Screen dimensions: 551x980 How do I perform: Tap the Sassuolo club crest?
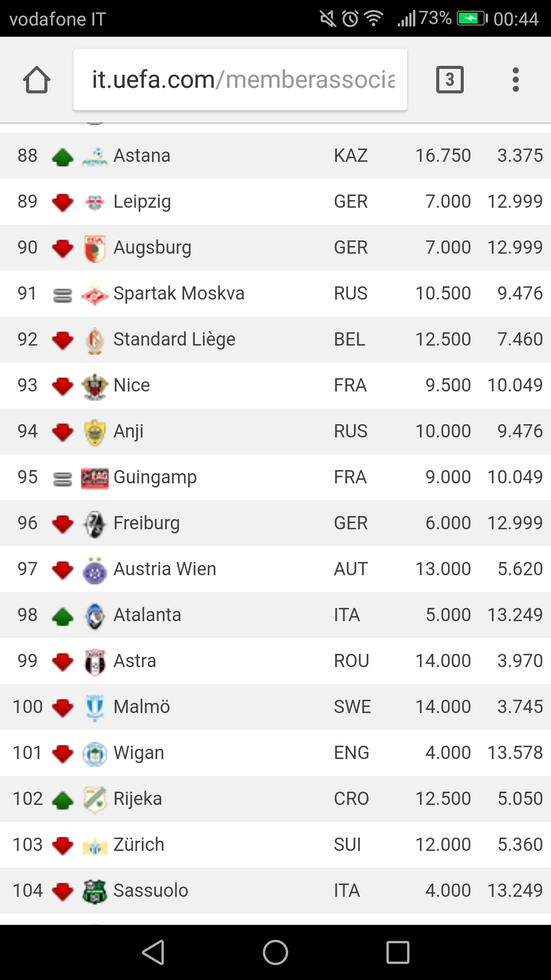95,891
